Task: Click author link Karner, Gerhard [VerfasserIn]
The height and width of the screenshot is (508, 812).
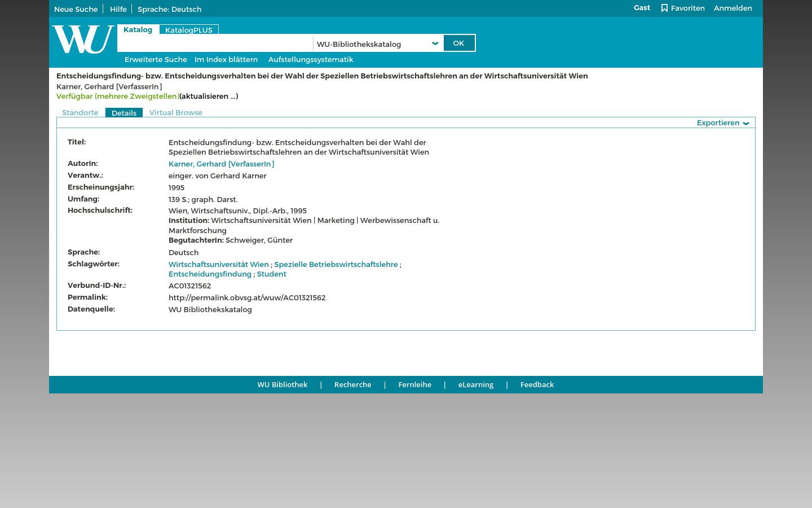Action: click(x=222, y=164)
